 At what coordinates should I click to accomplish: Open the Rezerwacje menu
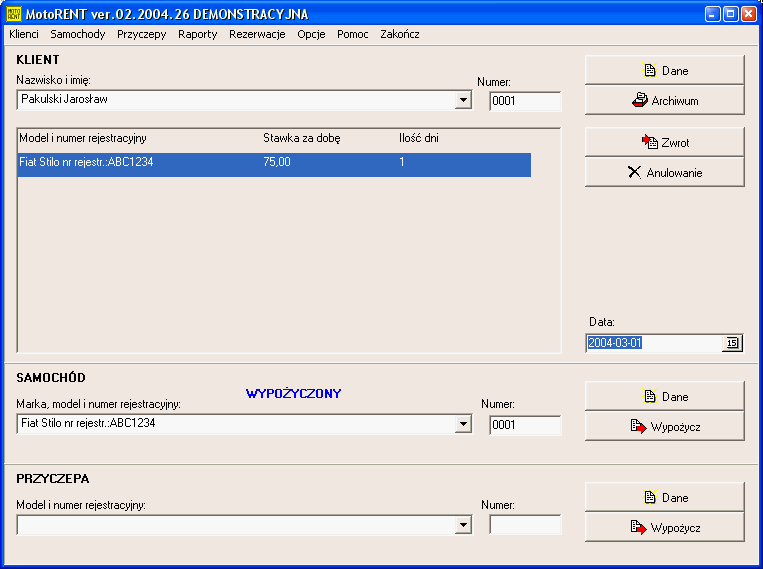click(x=257, y=34)
